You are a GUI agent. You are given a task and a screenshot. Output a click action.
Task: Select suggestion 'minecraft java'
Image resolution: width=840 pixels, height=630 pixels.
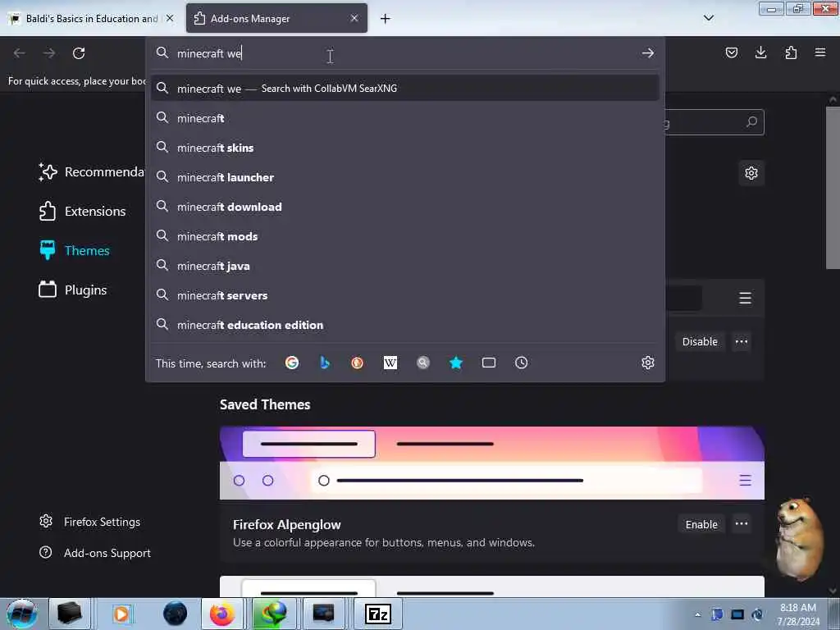[405, 266]
